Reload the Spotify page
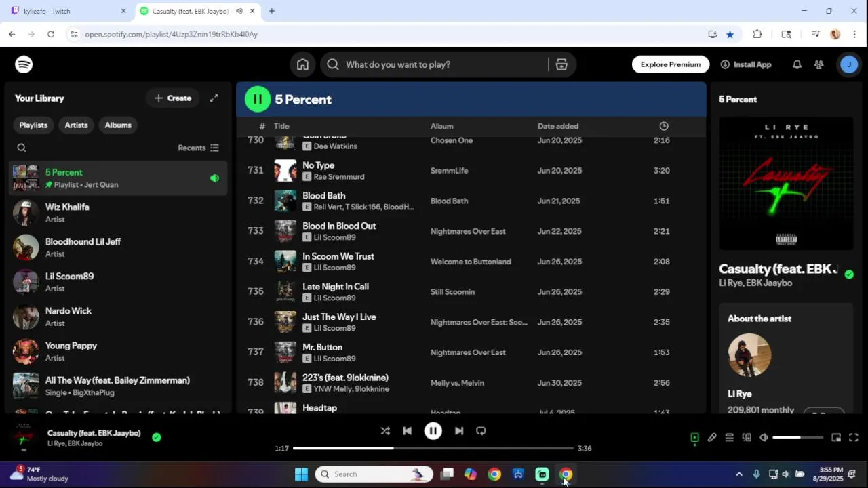 click(x=51, y=34)
